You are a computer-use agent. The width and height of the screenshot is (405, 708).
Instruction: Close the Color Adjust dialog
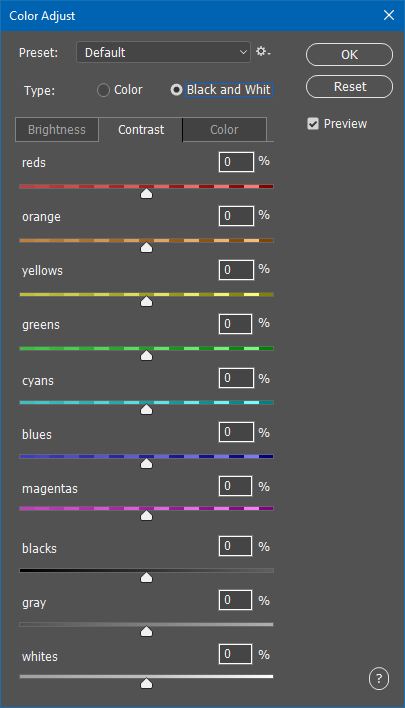click(389, 15)
